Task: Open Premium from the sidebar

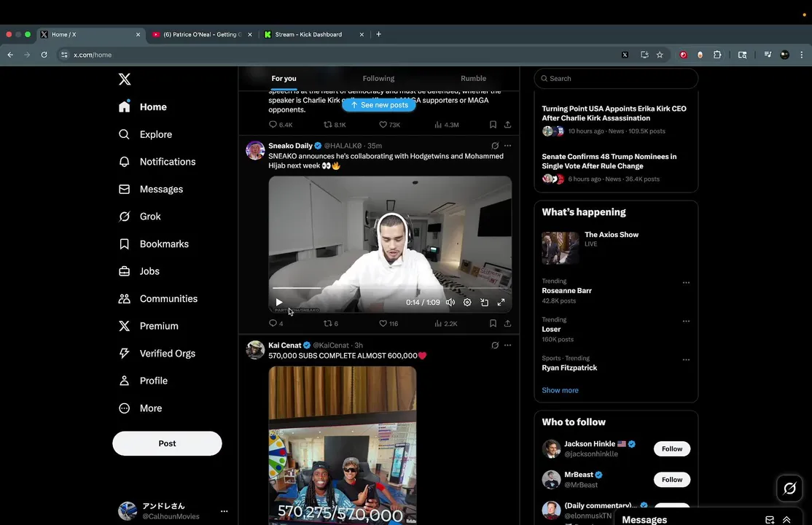Action: pyautogui.click(x=148, y=326)
